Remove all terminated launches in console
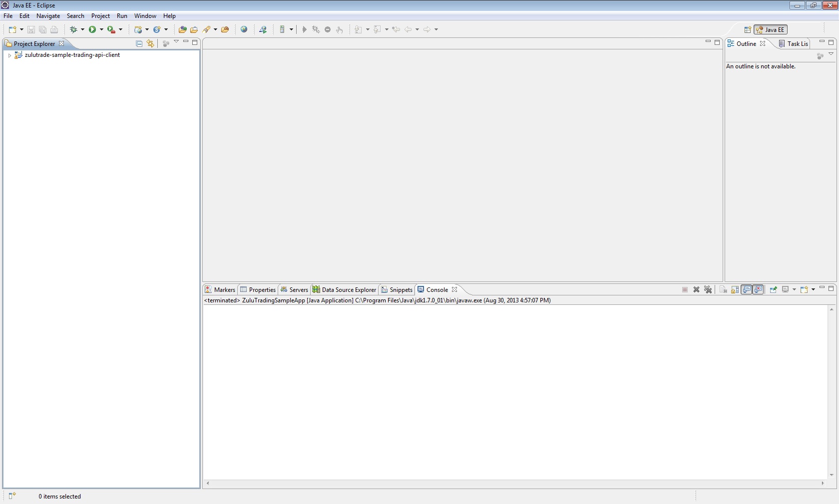839x504 pixels. click(708, 289)
